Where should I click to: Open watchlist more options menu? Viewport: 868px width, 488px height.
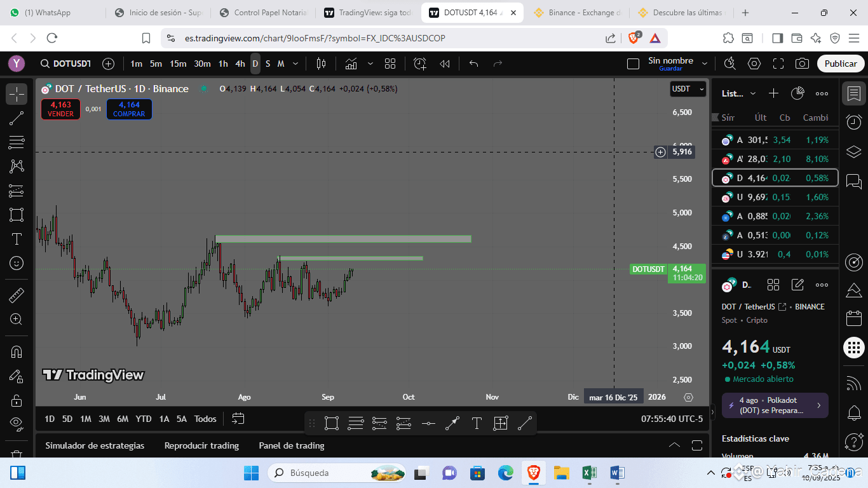(x=822, y=93)
